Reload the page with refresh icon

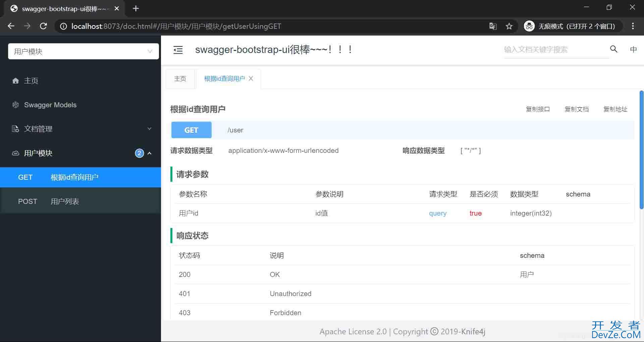(43, 26)
